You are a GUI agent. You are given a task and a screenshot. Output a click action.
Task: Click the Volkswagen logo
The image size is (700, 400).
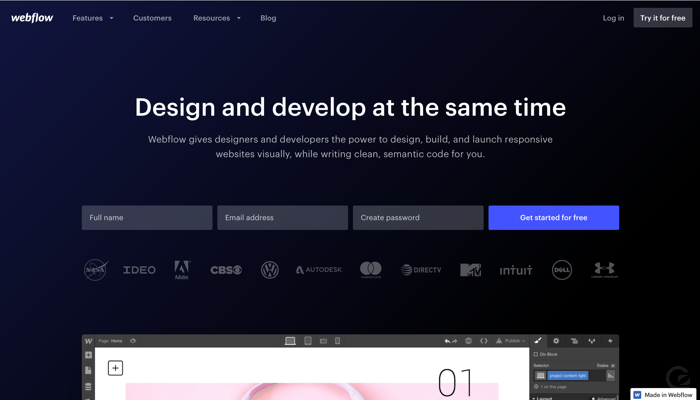coord(270,270)
